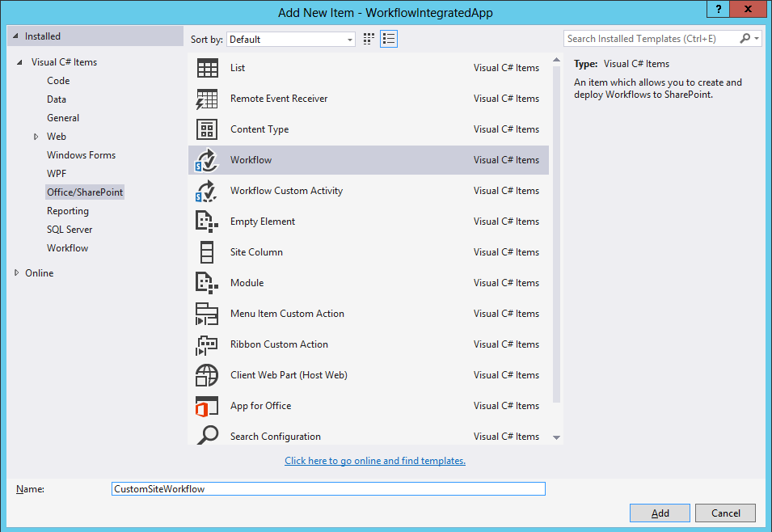Select the Menu Item Custom Action label
The image size is (772, 532).
click(287, 314)
